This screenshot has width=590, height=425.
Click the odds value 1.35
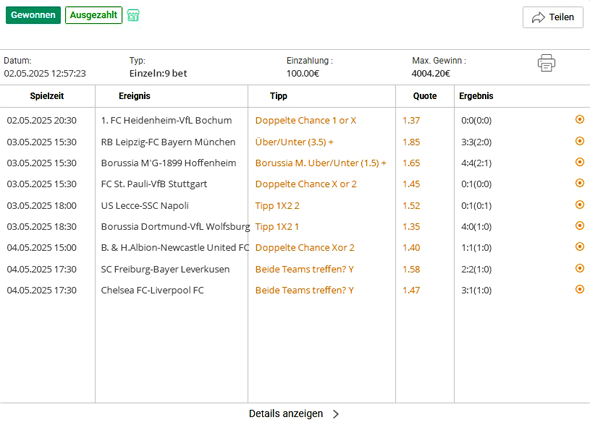(x=411, y=227)
